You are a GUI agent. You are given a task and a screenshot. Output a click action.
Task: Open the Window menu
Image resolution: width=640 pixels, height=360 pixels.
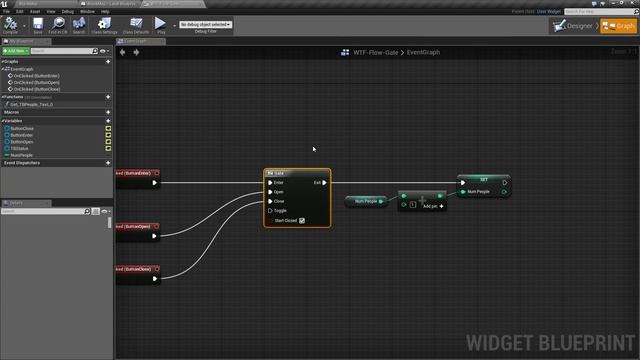pos(87,11)
